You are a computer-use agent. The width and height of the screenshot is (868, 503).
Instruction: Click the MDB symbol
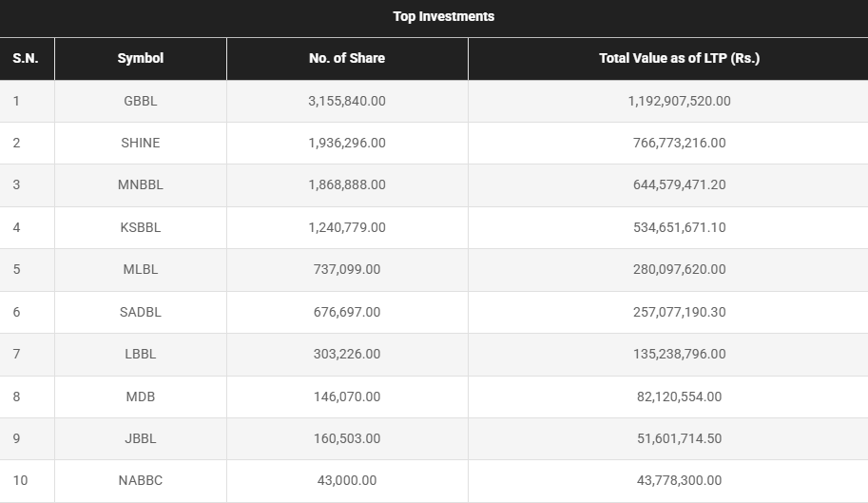(141, 397)
